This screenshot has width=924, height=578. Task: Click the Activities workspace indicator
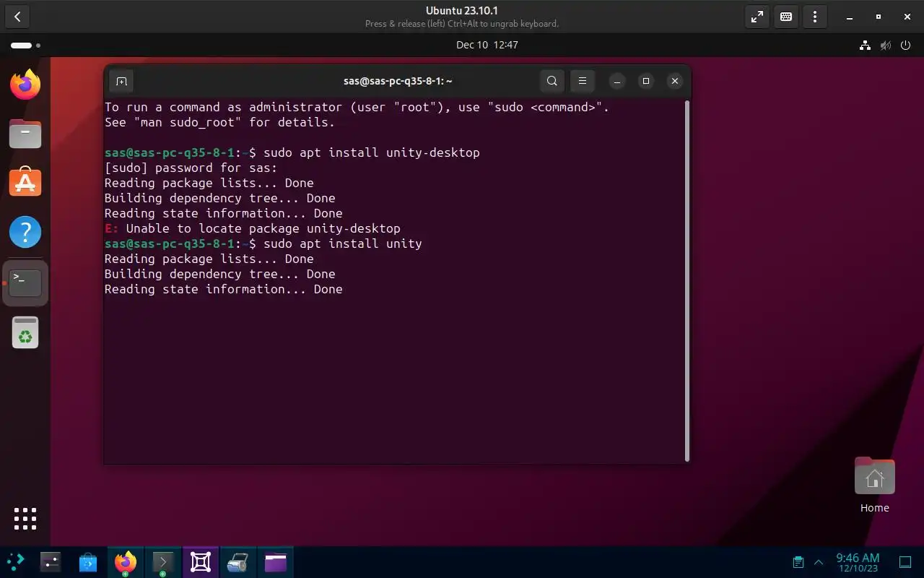(x=25, y=45)
